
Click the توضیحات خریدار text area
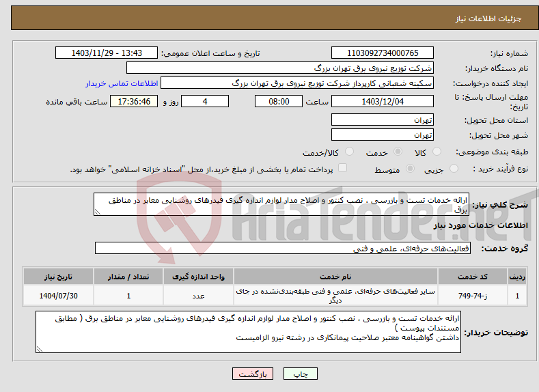coord(248,332)
